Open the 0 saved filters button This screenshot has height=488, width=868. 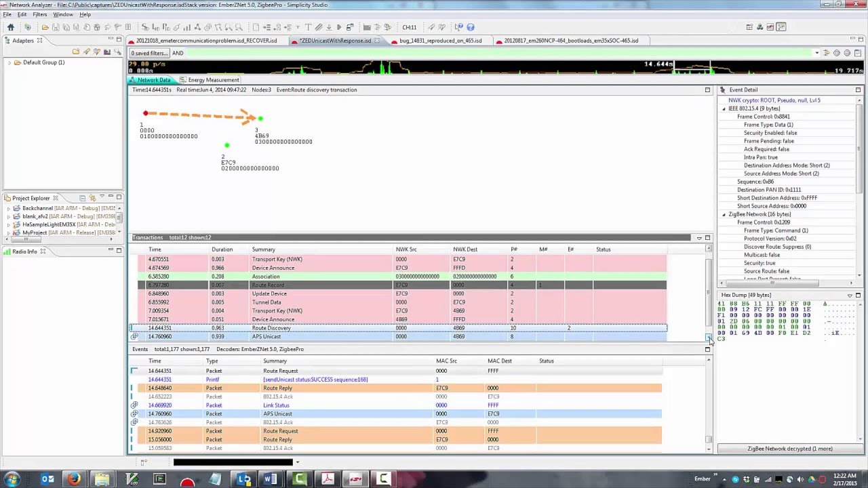149,53
